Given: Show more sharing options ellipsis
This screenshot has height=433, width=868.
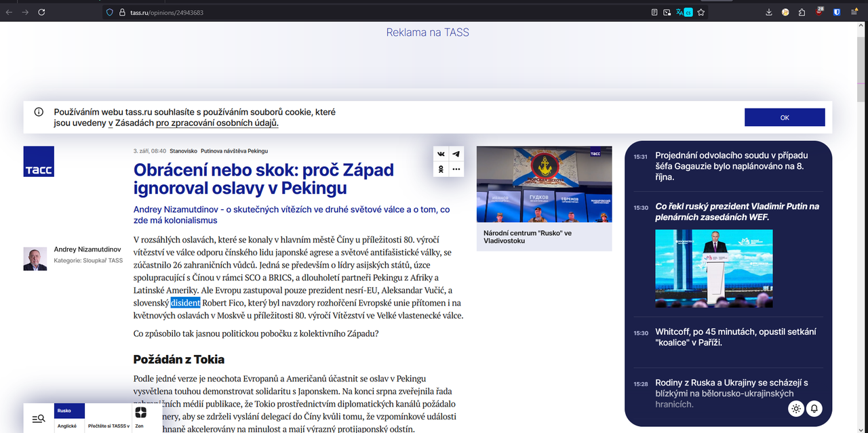Looking at the screenshot, I should pyautogui.click(x=456, y=169).
